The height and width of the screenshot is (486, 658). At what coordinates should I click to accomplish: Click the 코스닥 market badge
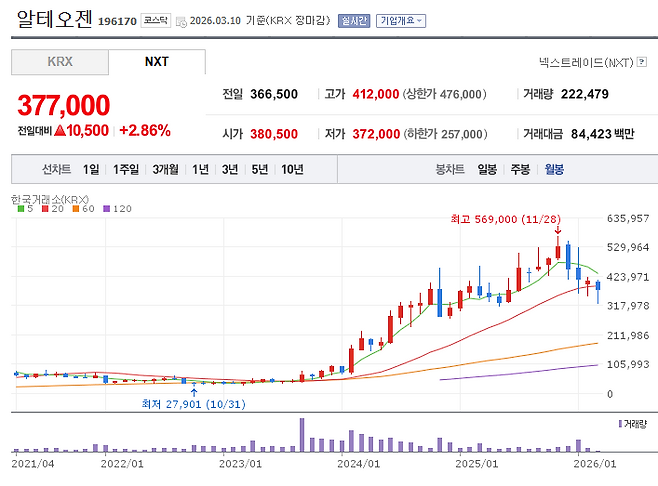coord(155,20)
